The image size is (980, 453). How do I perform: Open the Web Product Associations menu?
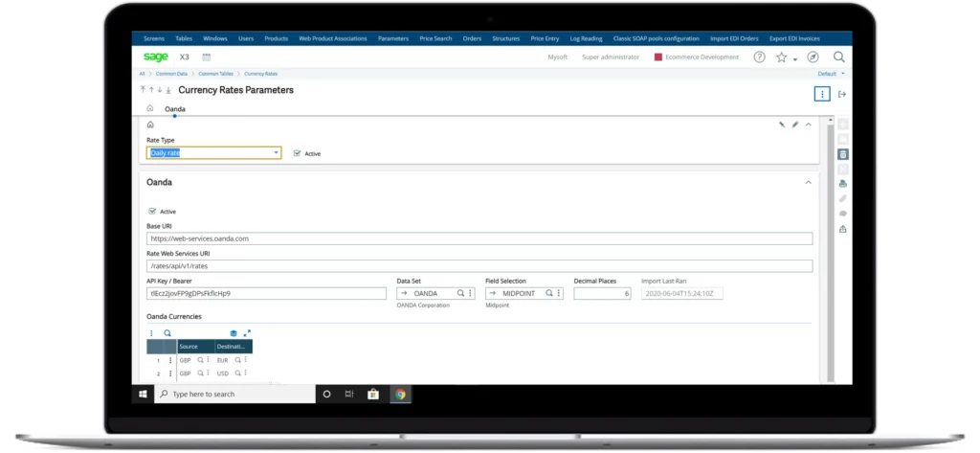coord(332,38)
